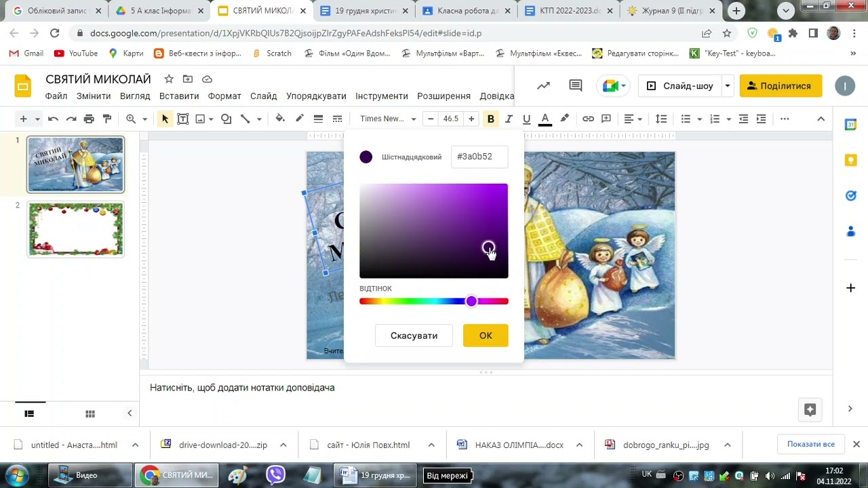Viewport: 868px width, 488px height.
Task: Click the text color button
Action: [x=545, y=119]
